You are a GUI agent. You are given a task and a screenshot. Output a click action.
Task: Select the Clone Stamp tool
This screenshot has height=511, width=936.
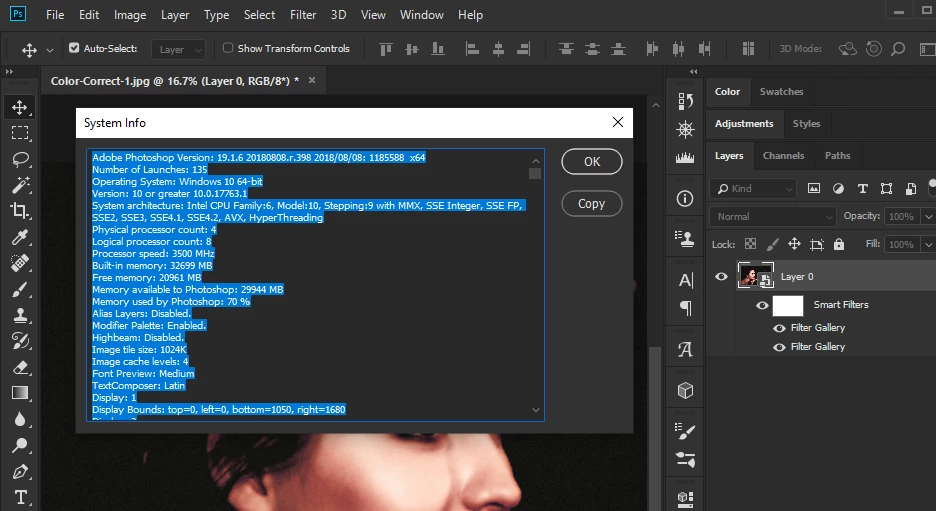click(20, 315)
